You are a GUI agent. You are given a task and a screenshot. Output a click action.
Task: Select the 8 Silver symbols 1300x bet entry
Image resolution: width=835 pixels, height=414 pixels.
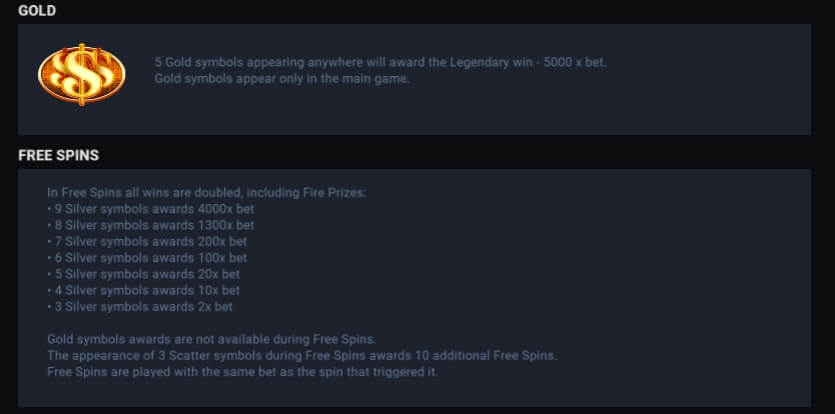point(150,225)
